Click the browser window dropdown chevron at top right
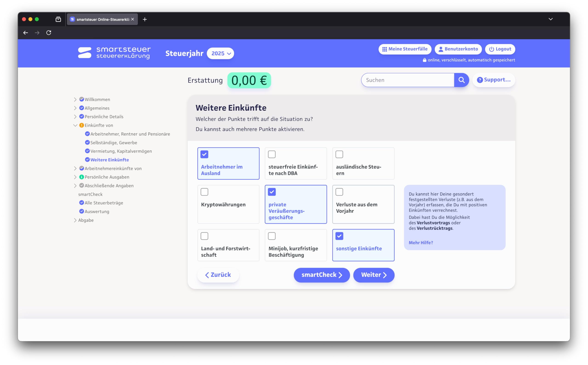Image resolution: width=588 pixels, height=365 pixels. pos(551,19)
